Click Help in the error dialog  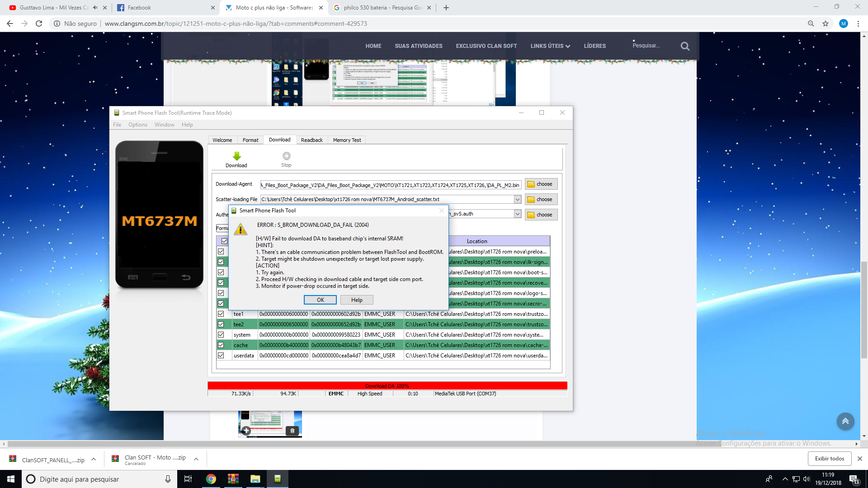357,300
